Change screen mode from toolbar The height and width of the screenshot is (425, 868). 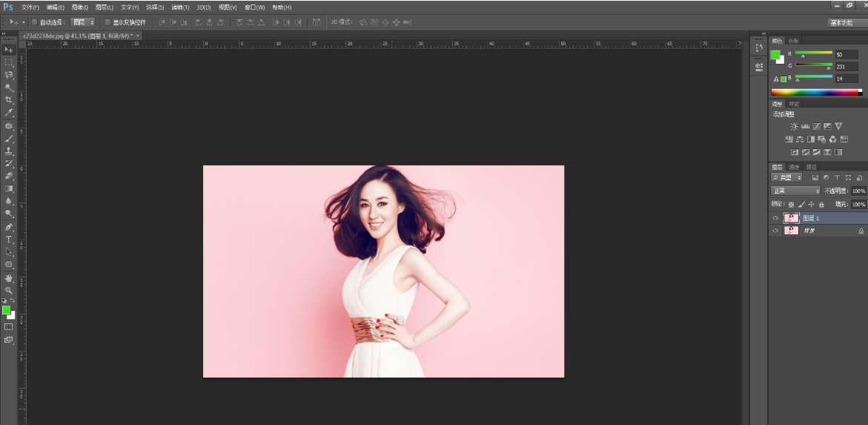(x=8, y=340)
